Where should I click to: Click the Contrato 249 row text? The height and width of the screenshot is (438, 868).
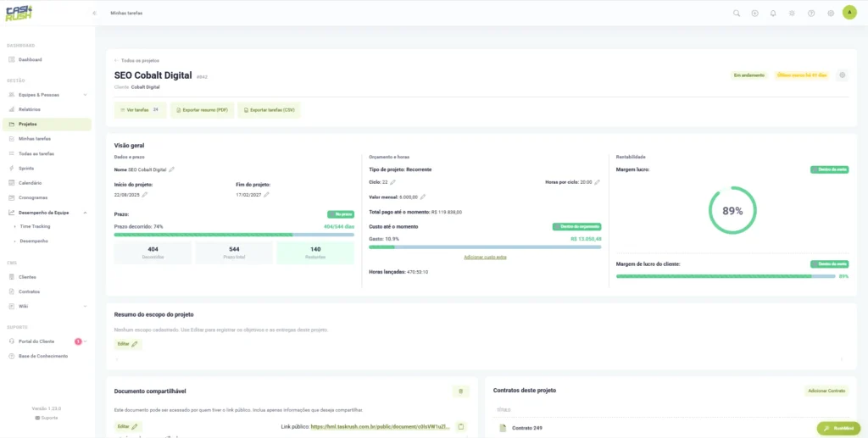tap(527, 428)
